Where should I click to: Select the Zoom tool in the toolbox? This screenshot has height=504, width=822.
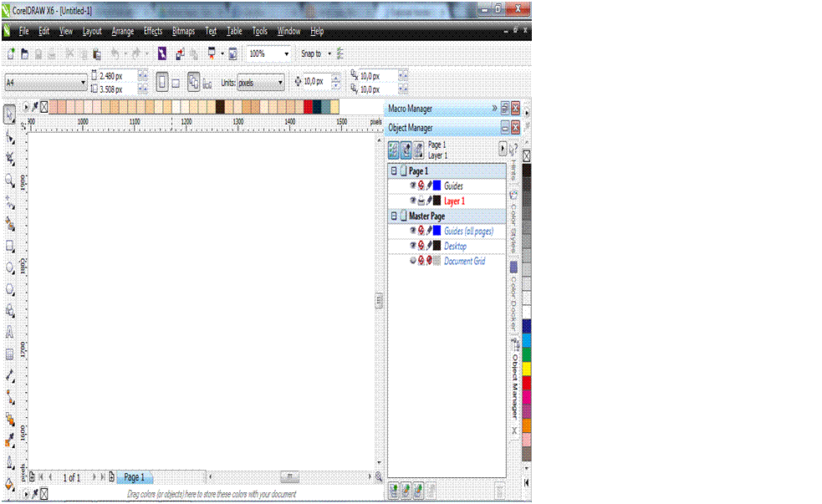click(x=10, y=180)
